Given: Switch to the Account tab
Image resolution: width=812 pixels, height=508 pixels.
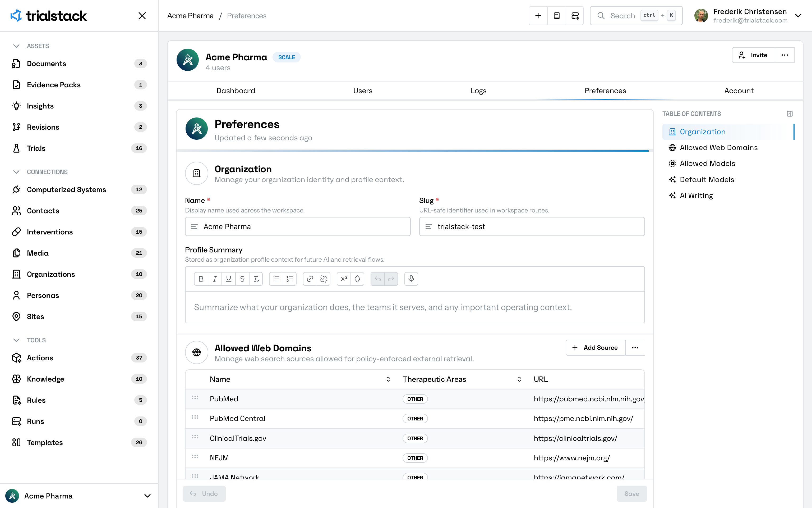Looking at the screenshot, I should pos(739,91).
